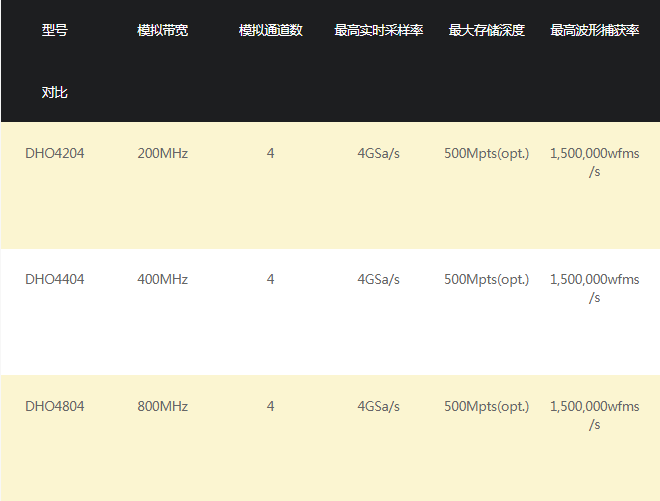Select the 400MHz bandwidth cell
The width and height of the screenshot is (660, 501).
coord(162,280)
